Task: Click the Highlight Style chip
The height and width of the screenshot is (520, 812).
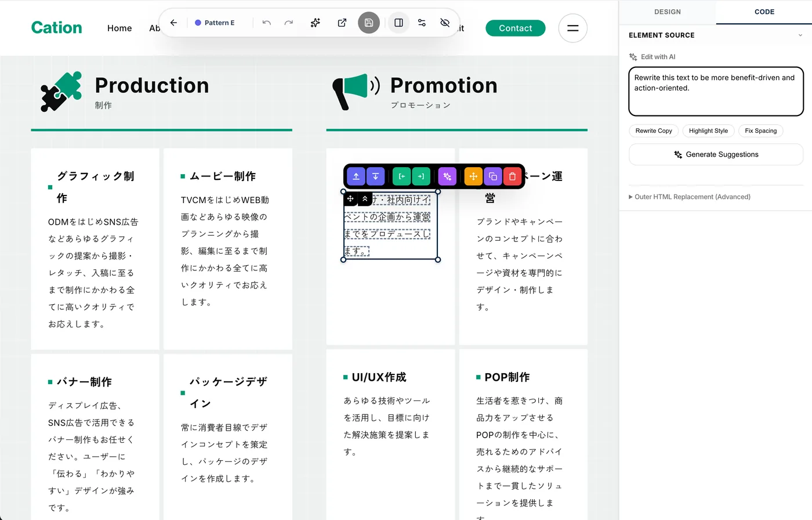Action: point(708,131)
